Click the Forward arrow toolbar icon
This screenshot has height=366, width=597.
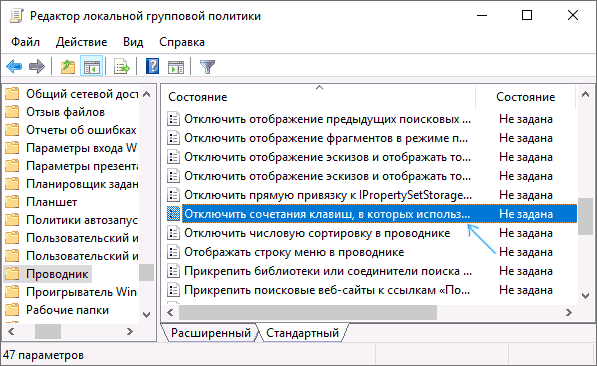[x=37, y=67]
